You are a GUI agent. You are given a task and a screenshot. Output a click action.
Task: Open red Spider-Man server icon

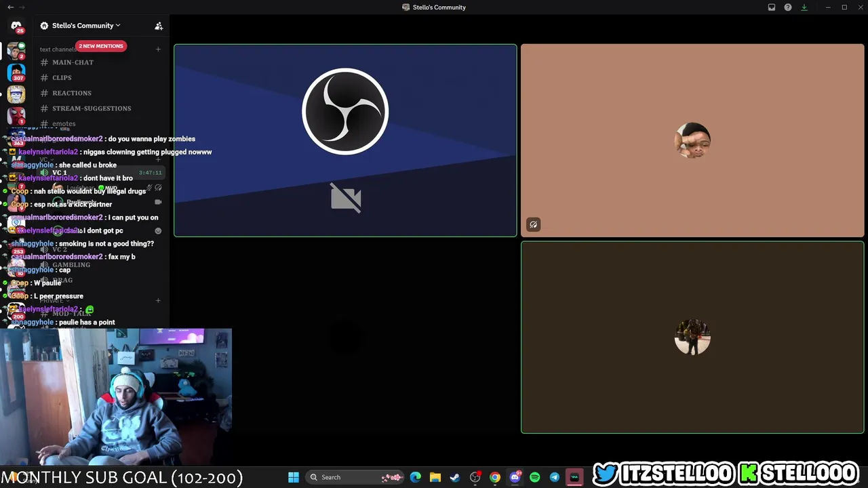[x=16, y=116]
